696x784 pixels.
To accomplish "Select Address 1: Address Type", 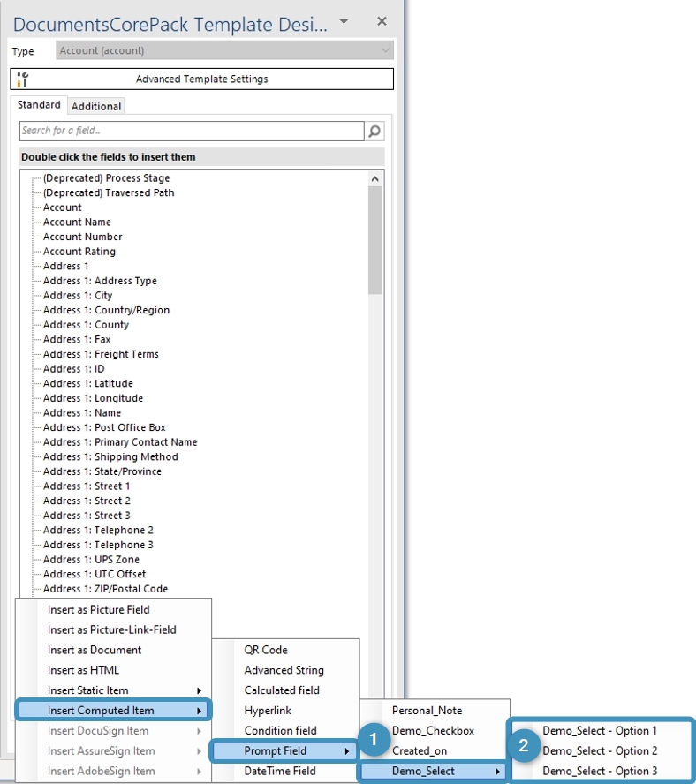I will (x=100, y=281).
